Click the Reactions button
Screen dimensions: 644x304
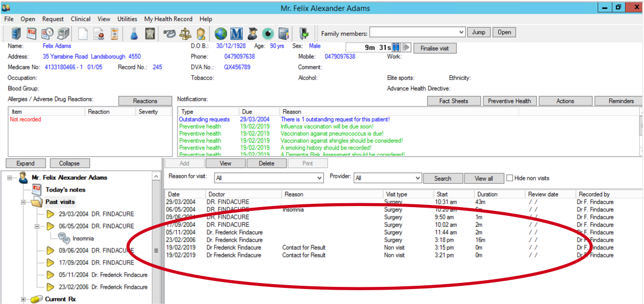(145, 101)
